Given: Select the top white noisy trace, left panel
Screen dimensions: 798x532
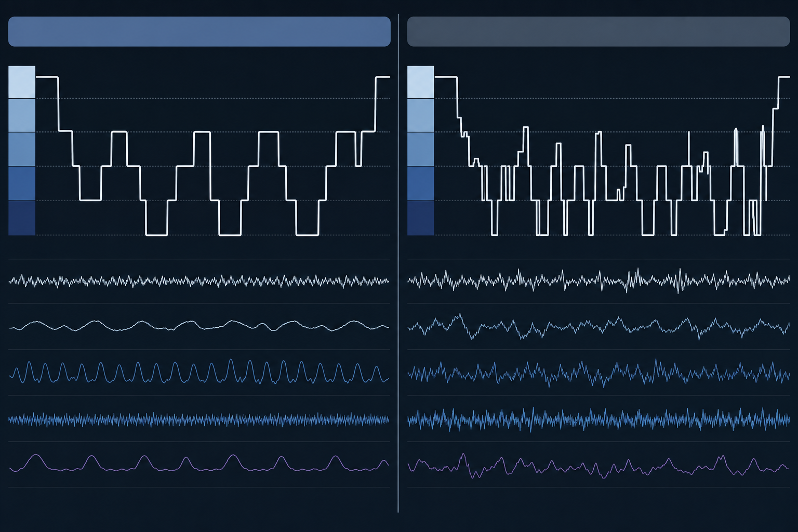Looking at the screenshot, I should pyautogui.click(x=199, y=281).
